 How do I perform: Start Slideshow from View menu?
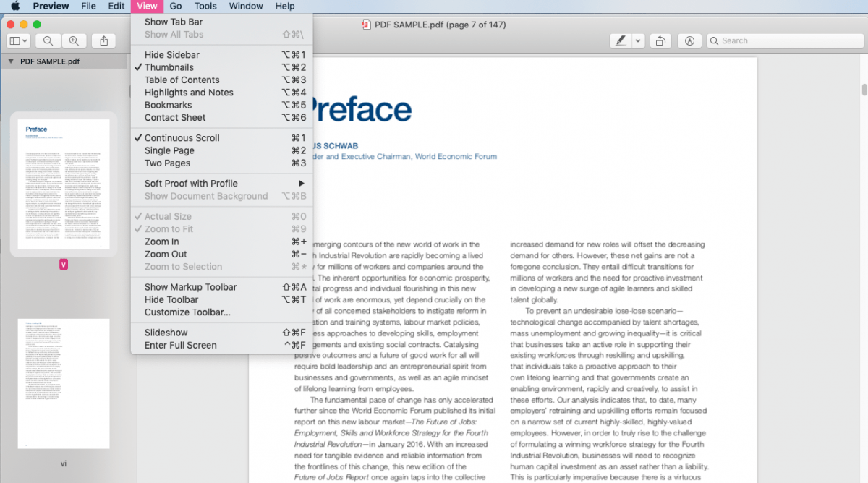point(222,333)
